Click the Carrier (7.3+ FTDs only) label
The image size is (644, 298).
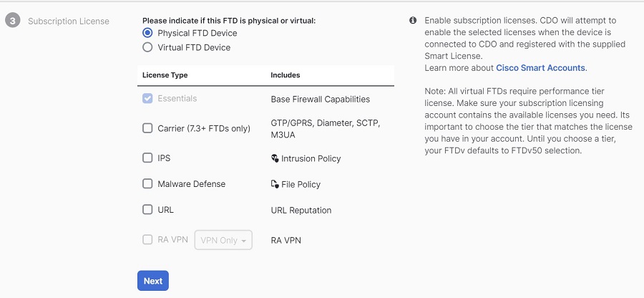pos(204,129)
